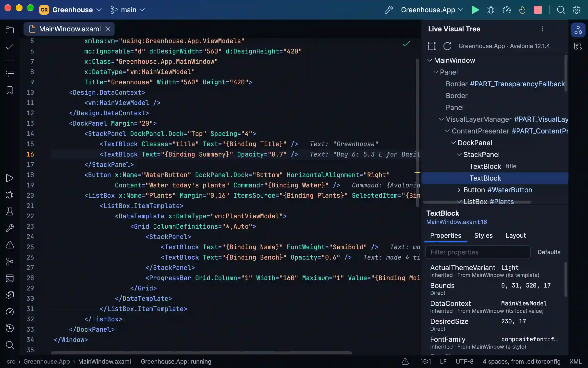This screenshot has width=588, height=368.
Task: Hide the Live Visual Tree panel
Action: [x=558, y=29]
